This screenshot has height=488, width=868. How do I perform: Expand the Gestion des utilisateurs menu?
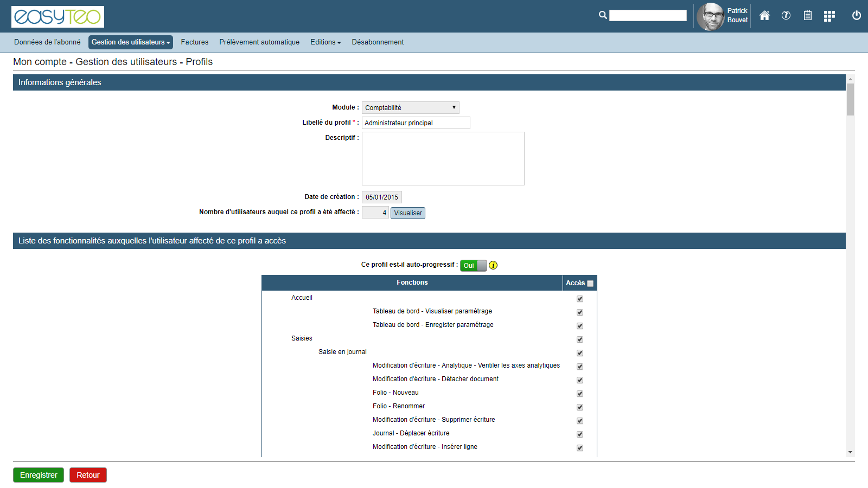coord(130,42)
